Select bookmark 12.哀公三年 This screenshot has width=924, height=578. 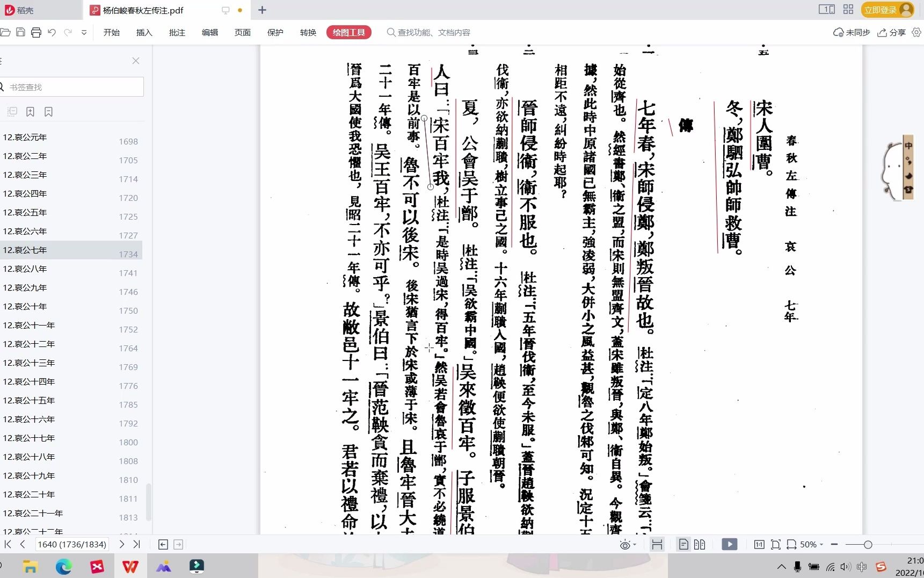25,175
